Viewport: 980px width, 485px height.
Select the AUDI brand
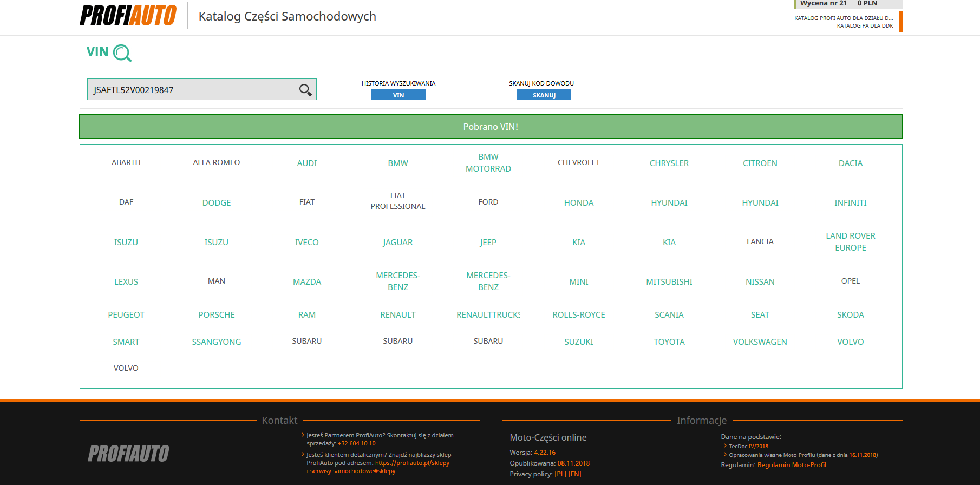307,163
